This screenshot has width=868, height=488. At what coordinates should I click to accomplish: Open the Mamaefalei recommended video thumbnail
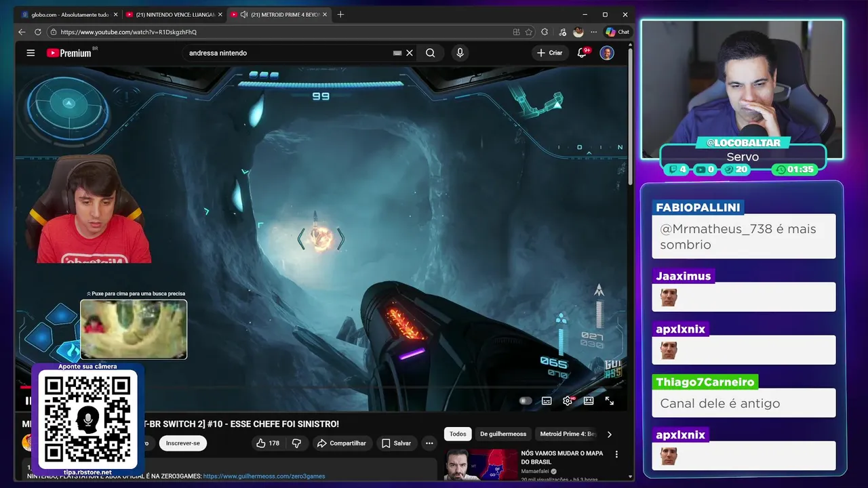click(480, 465)
